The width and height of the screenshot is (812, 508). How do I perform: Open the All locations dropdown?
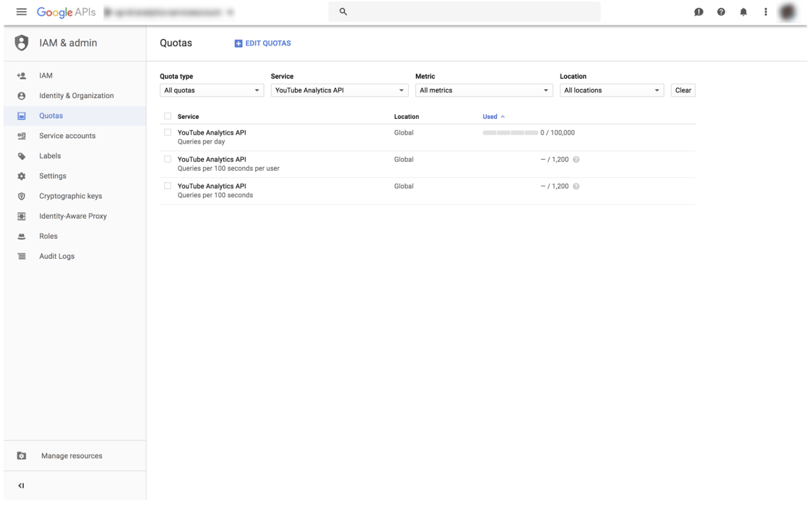pos(612,90)
